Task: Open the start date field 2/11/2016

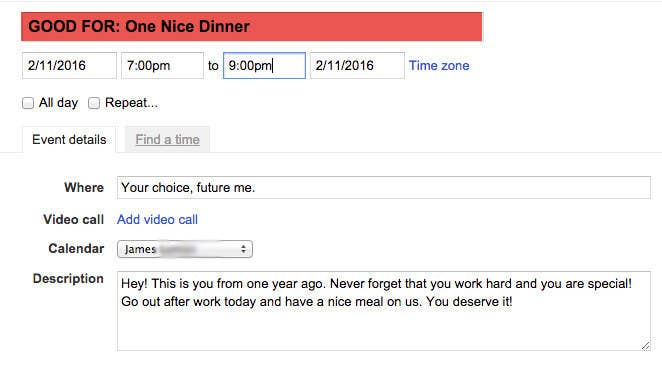Action: click(x=69, y=65)
